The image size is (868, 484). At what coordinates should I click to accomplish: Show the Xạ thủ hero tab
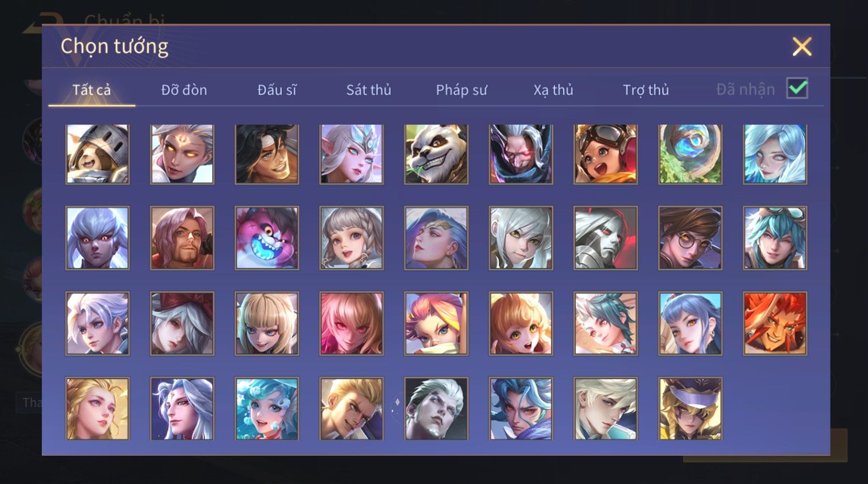(553, 90)
